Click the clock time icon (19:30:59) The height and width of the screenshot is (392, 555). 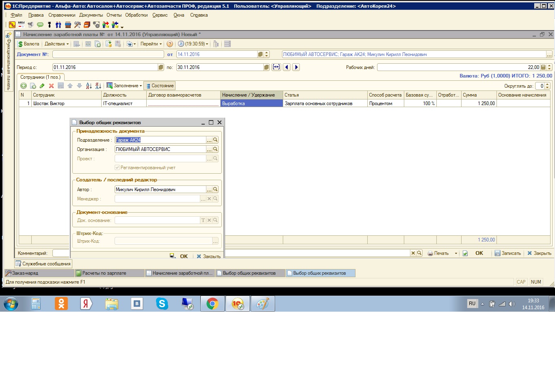pos(181,44)
